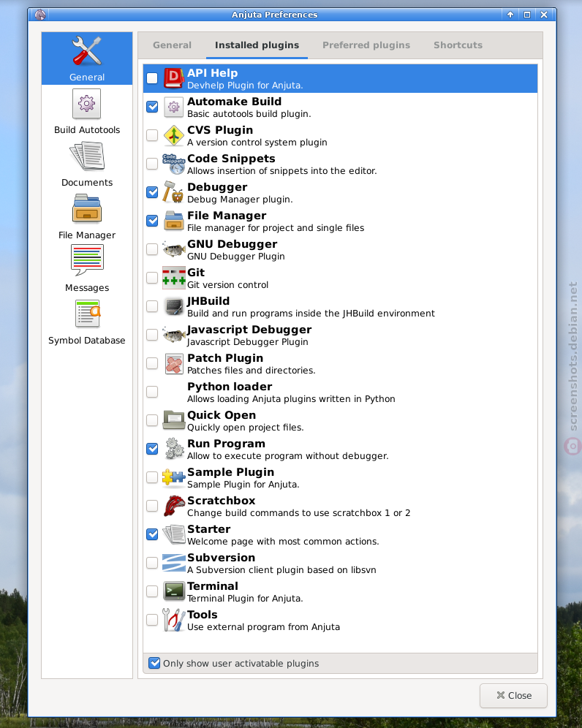Click the Sample Plugin puzzle icon

click(174, 477)
